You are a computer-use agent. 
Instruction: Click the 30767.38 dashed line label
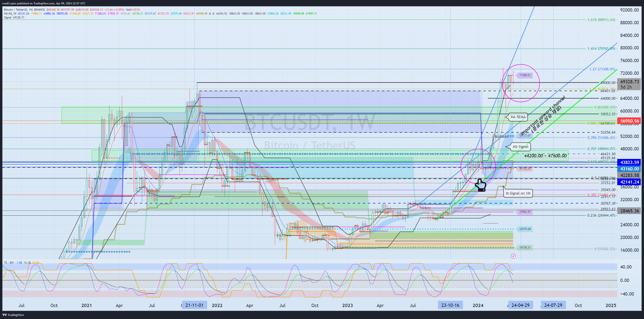coord(608,203)
